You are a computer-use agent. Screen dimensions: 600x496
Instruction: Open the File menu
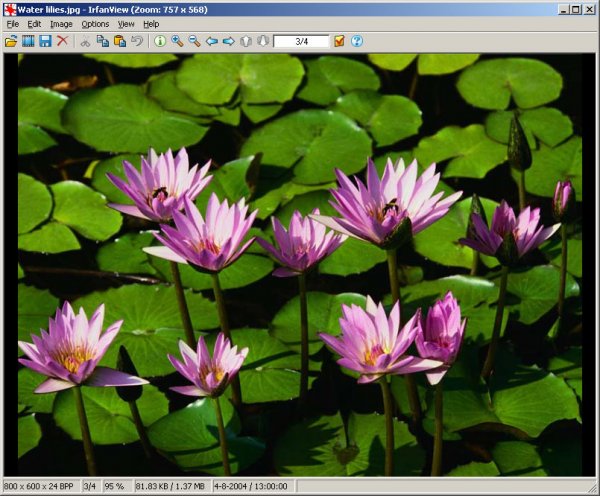12,23
